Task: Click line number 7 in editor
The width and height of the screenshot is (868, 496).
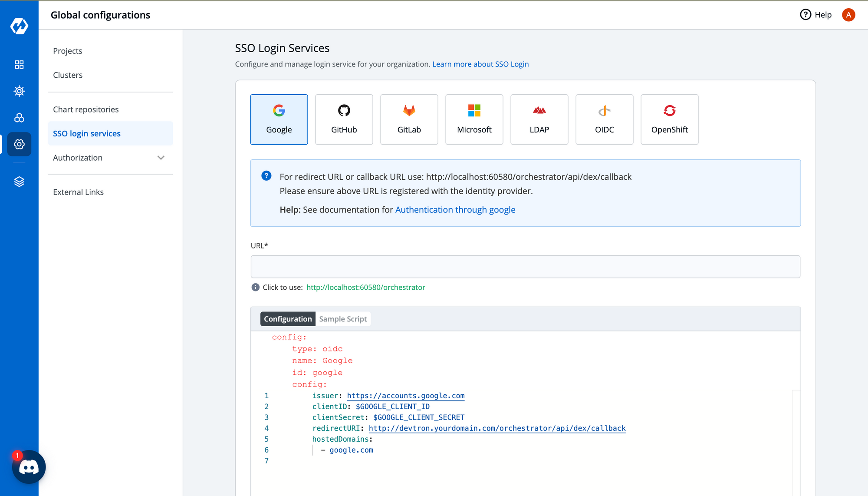Action: click(x=266, y=461)
